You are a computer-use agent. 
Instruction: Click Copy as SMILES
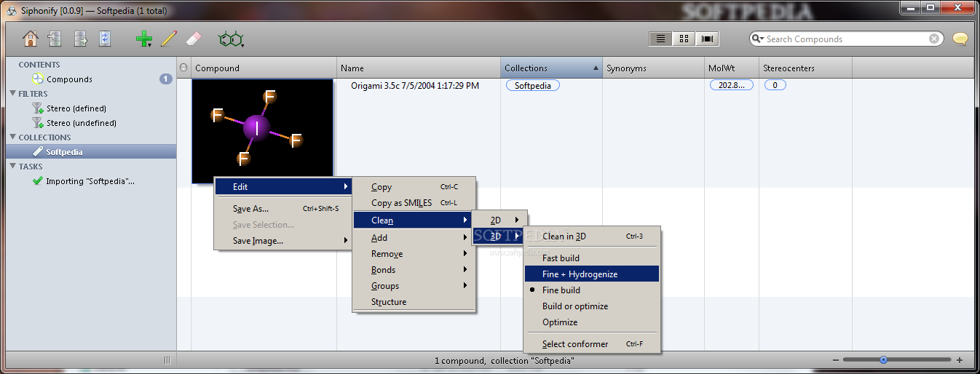[x=414, y=203]
